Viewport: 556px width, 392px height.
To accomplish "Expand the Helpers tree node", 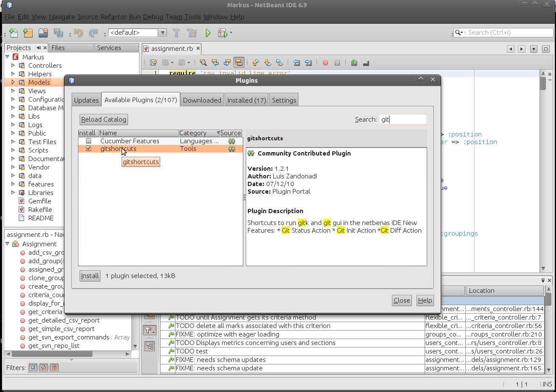I will (13, 74).
